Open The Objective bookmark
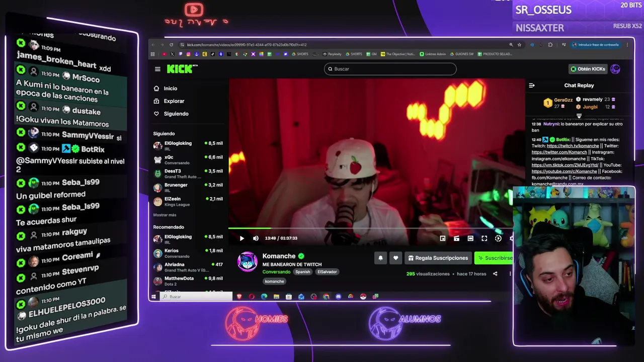 coord(397,54)
